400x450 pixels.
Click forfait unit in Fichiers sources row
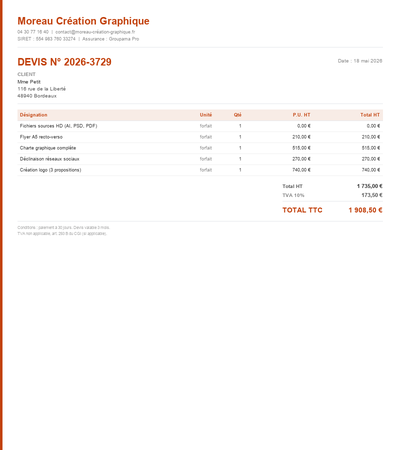pos(206,126)
